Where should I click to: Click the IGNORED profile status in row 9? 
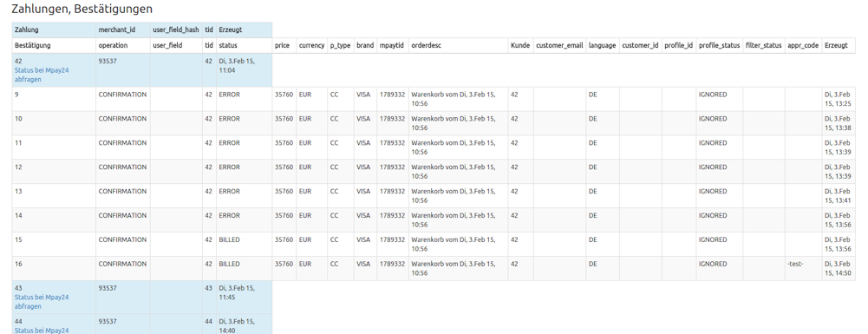713,95
